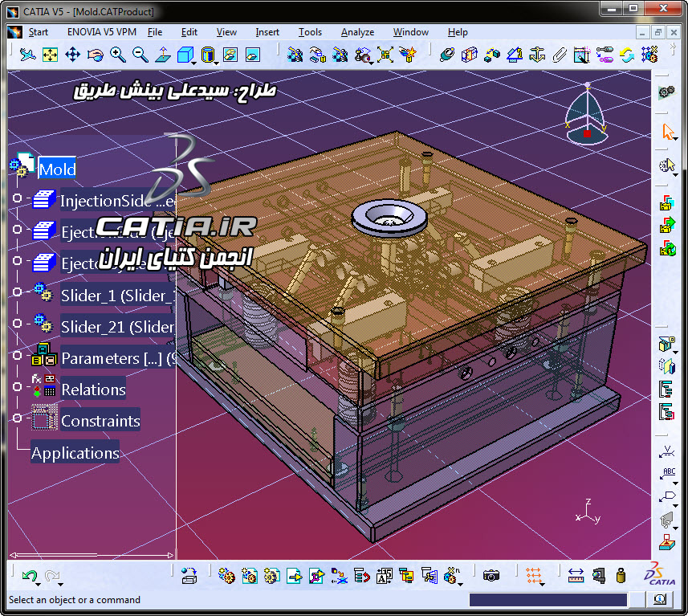Open the Help menu
The image size is (688, 616).
pyautogui.click(x=458, y=32)
